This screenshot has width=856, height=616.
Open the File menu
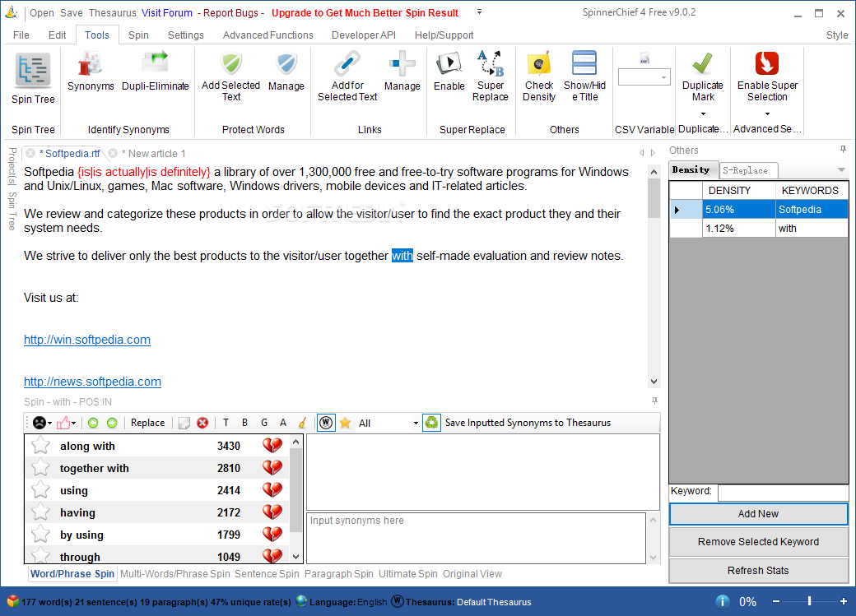tap(21, 35)
